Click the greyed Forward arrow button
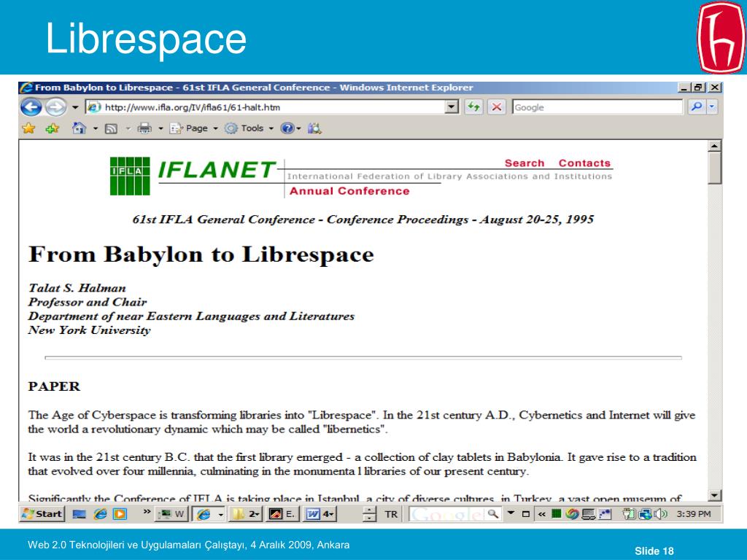This screenshot has width=747, height=560. (55, 107)
